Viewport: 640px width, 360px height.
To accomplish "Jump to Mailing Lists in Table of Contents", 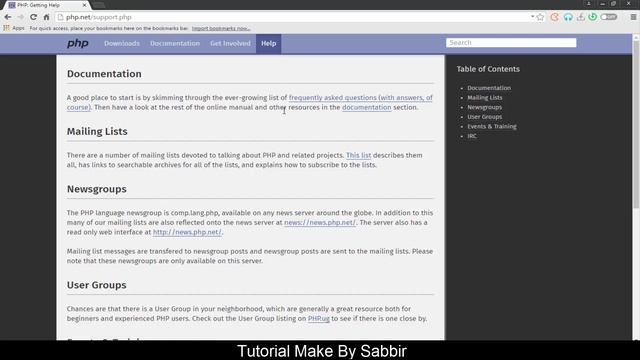I will [485, 98].
